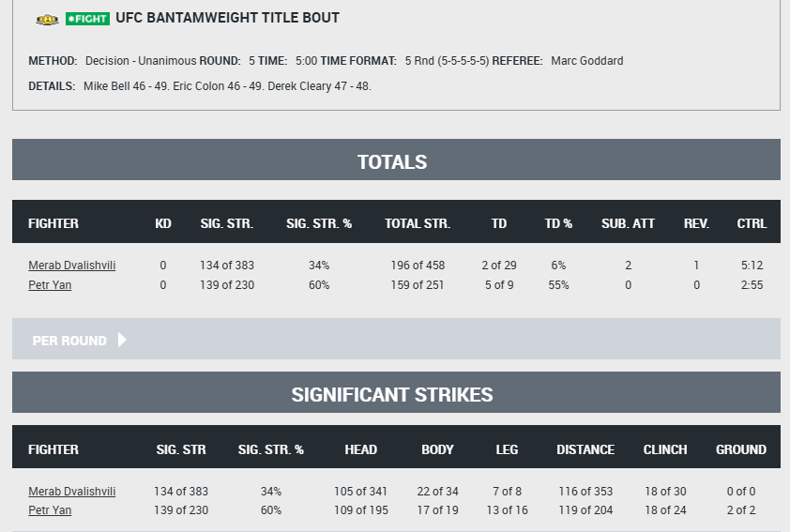Click the HEAD column header
790x532 pixels.
361,449
